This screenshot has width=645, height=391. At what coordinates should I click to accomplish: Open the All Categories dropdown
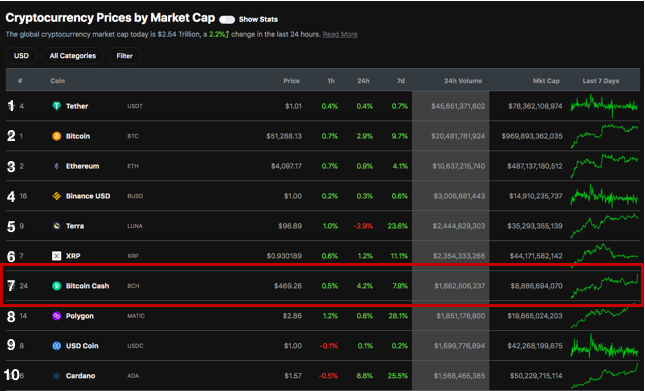[x=73, y=56]
